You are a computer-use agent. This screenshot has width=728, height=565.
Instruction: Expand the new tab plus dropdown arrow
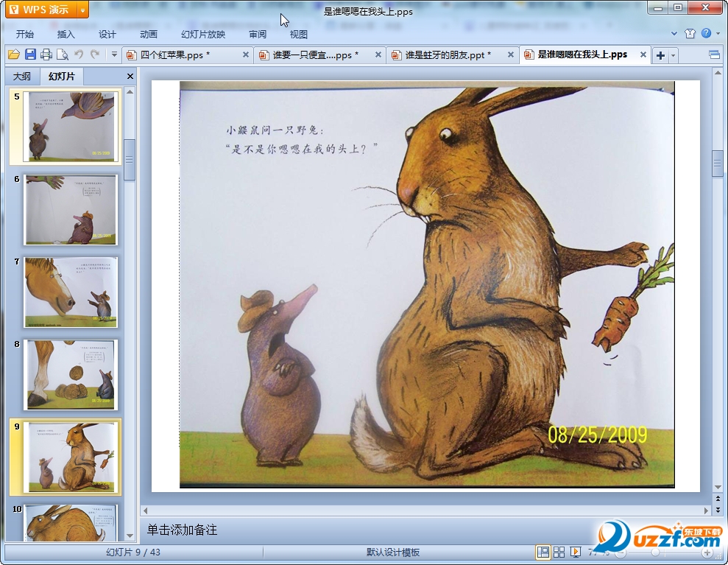(673, 56)
